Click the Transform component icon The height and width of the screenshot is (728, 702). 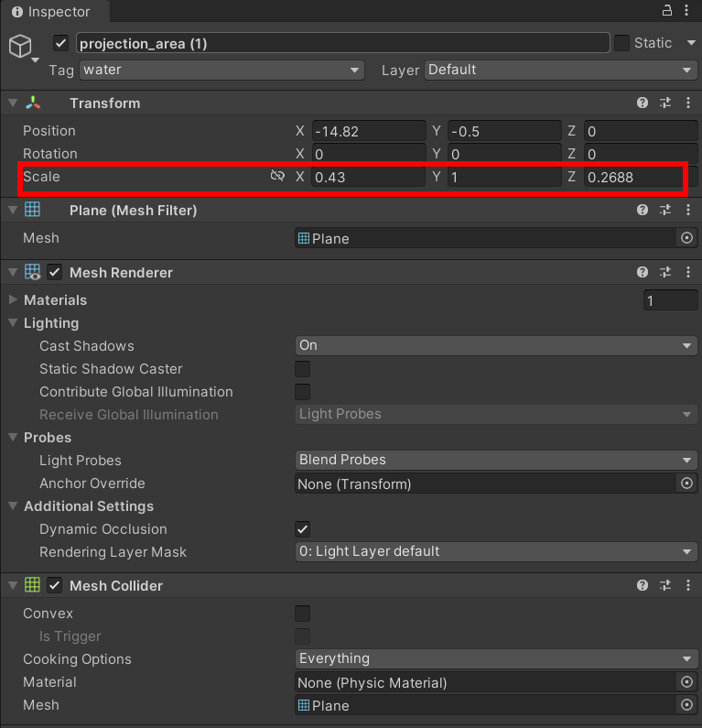tap(33, 103)
